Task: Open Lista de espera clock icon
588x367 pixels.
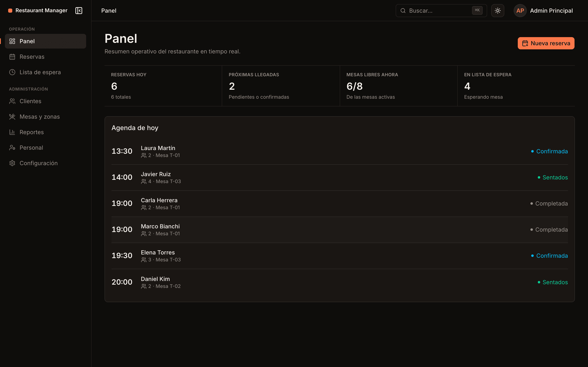Action: click(x=12, y=72)
